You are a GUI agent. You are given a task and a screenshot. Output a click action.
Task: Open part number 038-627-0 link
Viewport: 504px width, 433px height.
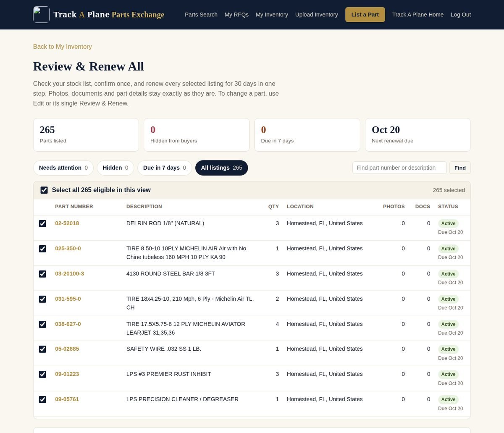[x=68, y=324]
